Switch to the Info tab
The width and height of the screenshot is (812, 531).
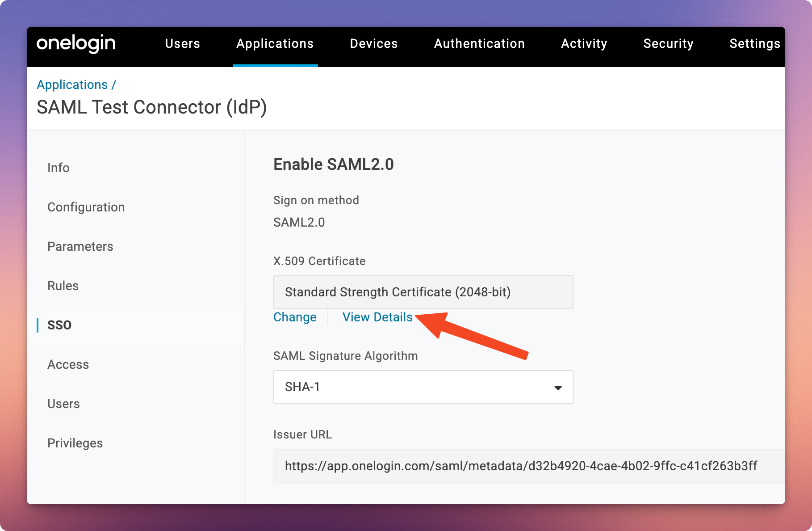[x=59, y=168]
